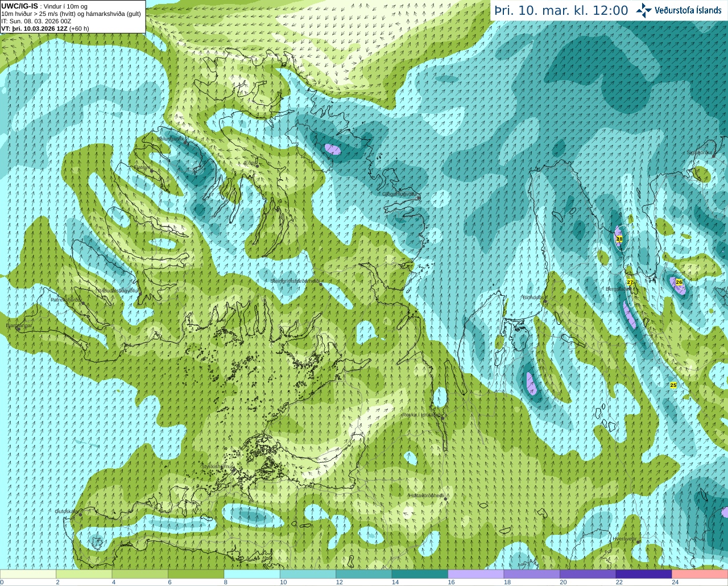This screenshot has height=586, width=728.
Task: Click the 10–12 m/s legend swatch
Action: 308,574
